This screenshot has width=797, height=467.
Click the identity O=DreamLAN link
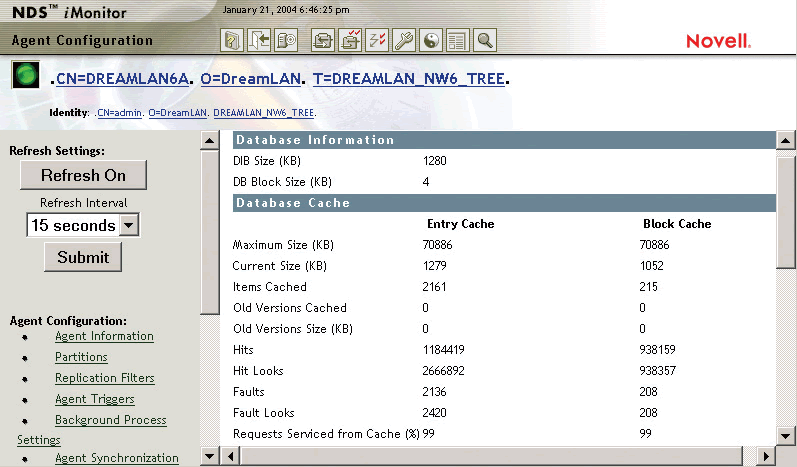tap(177, 113)
